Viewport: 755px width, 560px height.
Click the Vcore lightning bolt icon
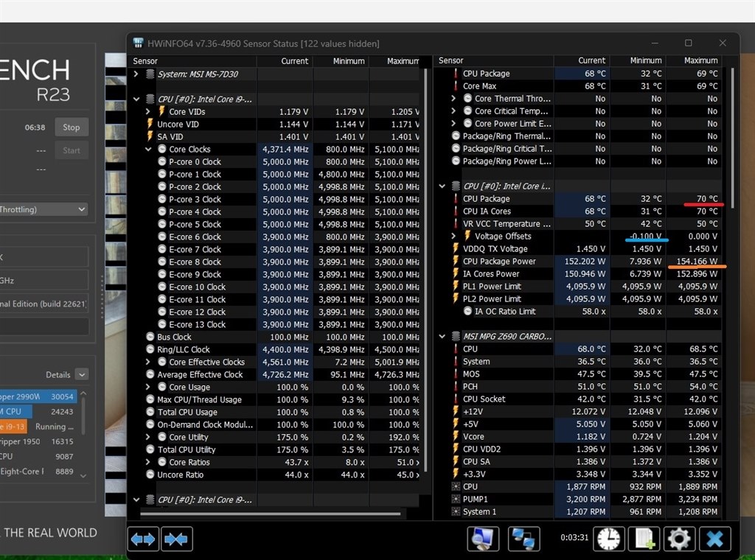tap(456, 436)
